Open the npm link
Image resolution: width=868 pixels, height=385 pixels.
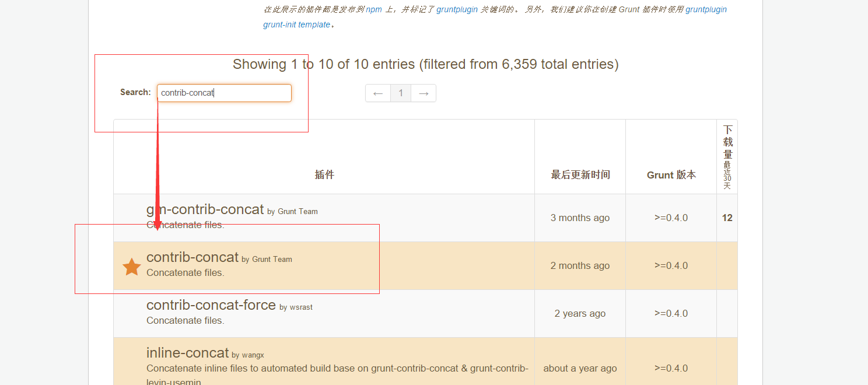click(374, 9)
